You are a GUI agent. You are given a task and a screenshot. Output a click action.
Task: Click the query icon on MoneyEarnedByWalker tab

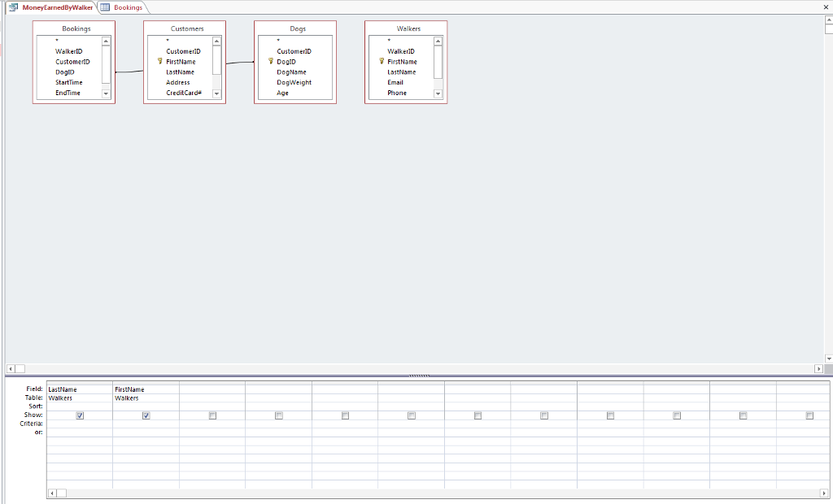(x=13, y=7)
